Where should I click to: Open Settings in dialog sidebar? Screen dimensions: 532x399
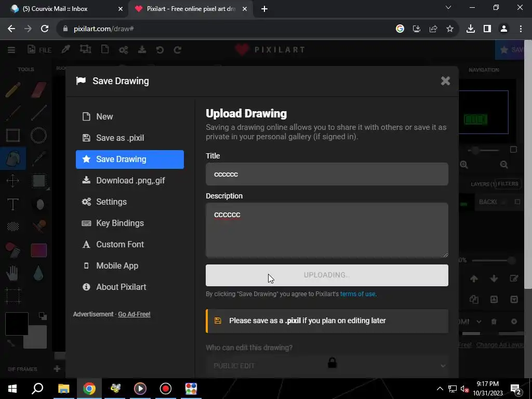pyautogui.click(x=129, y=202)
